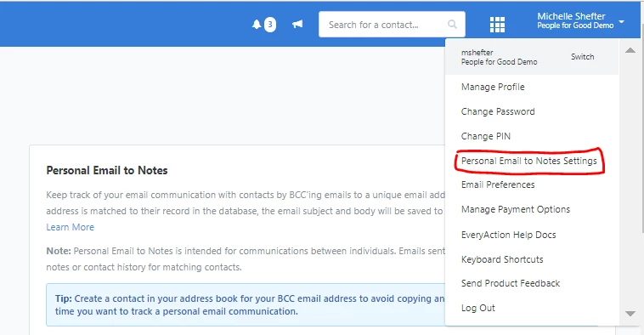Open the apps grid menu icon
Viewport: 644px width, 335px height.
(497, 25)
